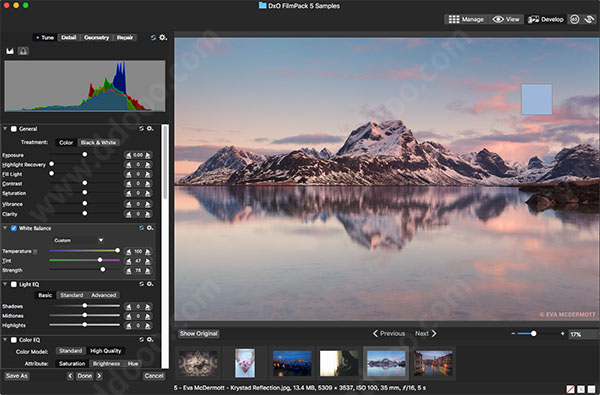Reset the White Balance group
This screenshot has height=395, width=600.
click(x=141, y=228)
